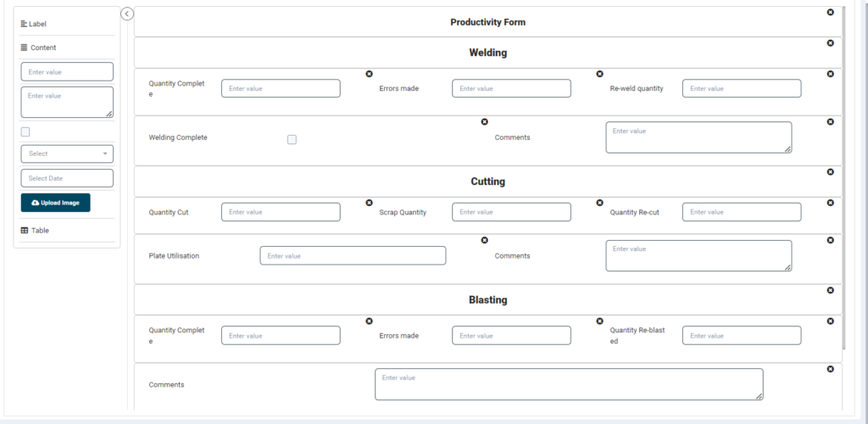Screen dimensions: 868x424
Task: Add a Table element from the sidebar
Action: pos(35,231)
